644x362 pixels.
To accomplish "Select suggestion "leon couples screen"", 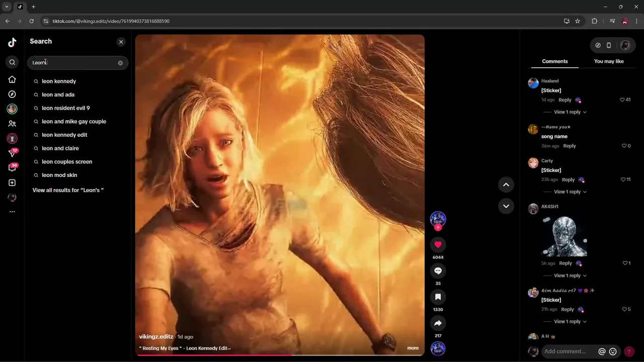I will tap(67, 162).
